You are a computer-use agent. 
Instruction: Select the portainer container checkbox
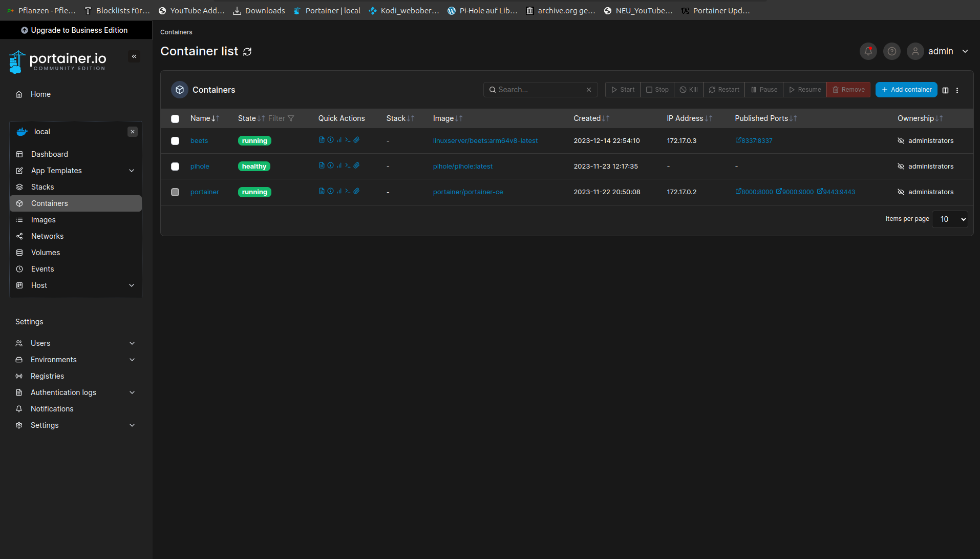[x=175, y=192]
